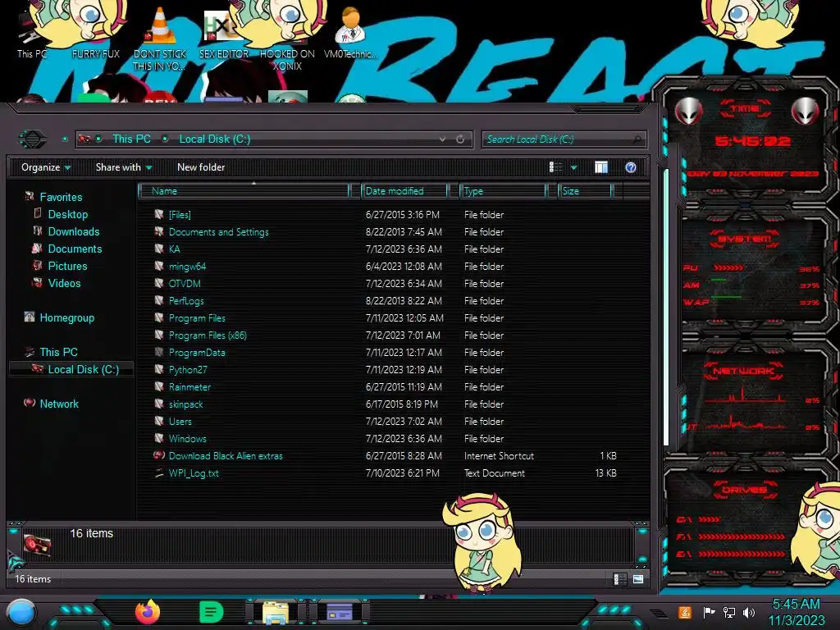Select the KA folder
The width and height of the screenshot is (840, 630).
pyautogui.click(x=174, y=249)
